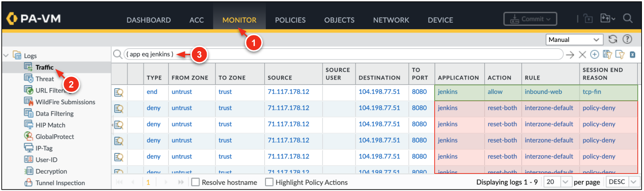Toggle the Highlight Policy Actions checkbox
This screenshot has width=644, height=191.
point(269,182)
